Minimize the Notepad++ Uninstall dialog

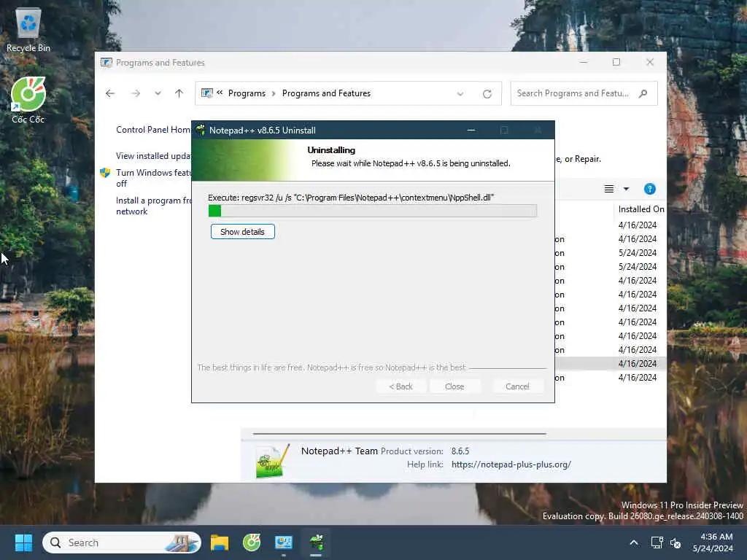(x=471, y=130)
